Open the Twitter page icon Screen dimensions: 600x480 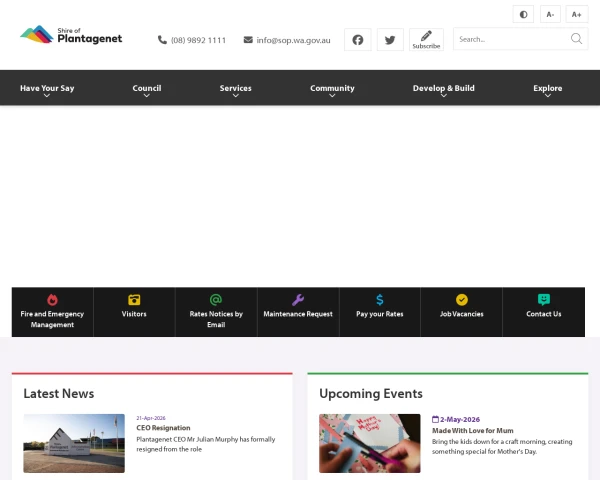[x=390, y=39]
